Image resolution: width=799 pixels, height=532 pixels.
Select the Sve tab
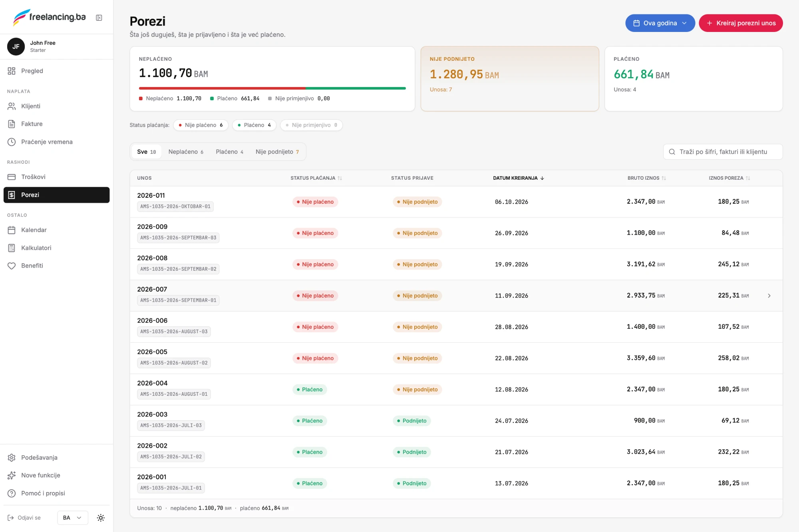coord(146,152)
